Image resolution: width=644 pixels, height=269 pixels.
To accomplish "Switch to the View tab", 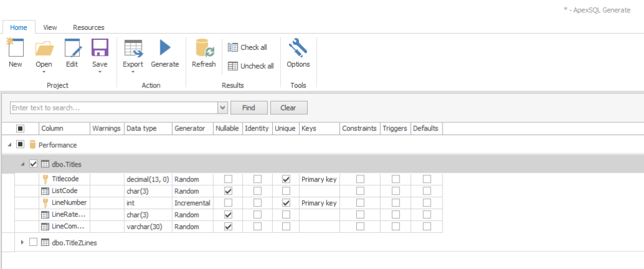I will tap(51, 27).
